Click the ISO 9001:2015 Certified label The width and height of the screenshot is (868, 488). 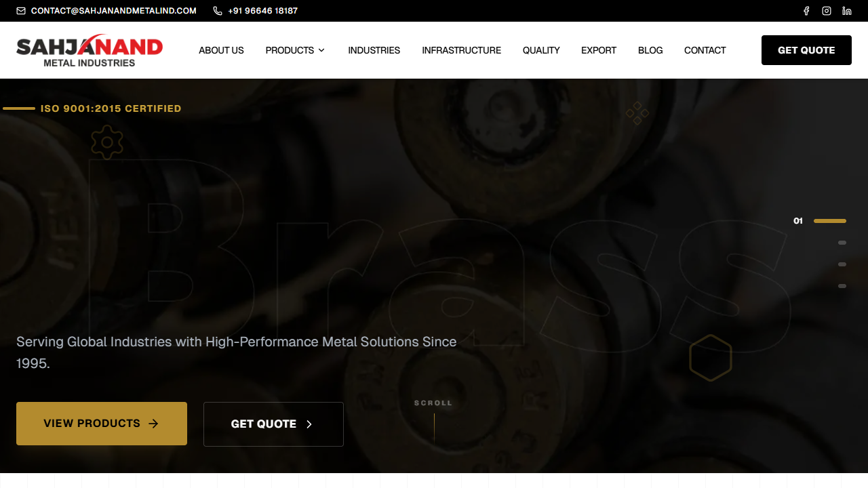pyautogui.click(x=111, y=108)
